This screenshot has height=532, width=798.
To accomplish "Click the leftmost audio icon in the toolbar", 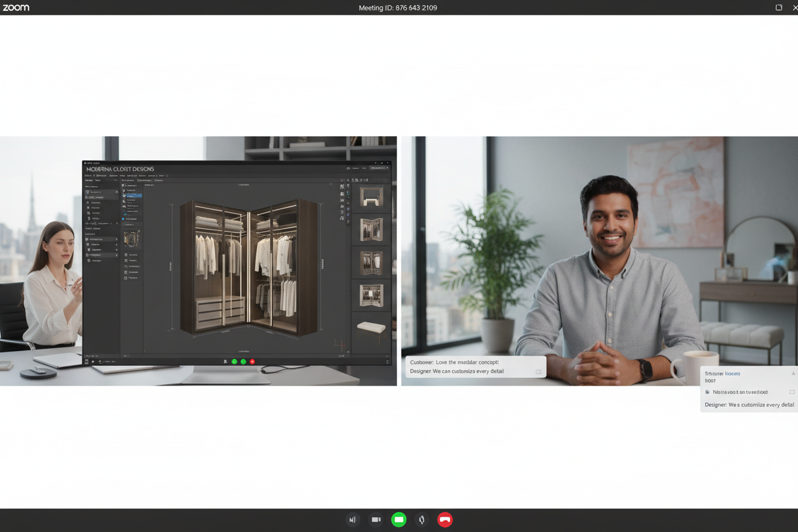I will [352, 520].
